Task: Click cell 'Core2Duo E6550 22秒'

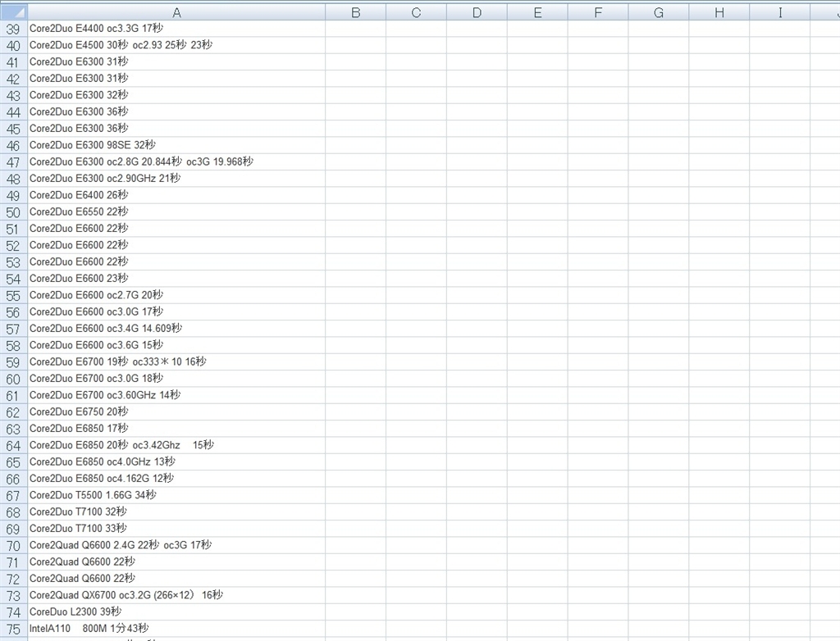Action: pyautogui.click(x=176, y=212)
